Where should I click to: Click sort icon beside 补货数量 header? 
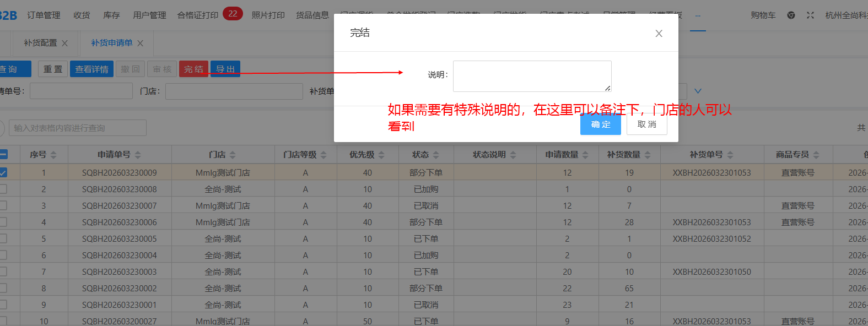click(648, 155)
